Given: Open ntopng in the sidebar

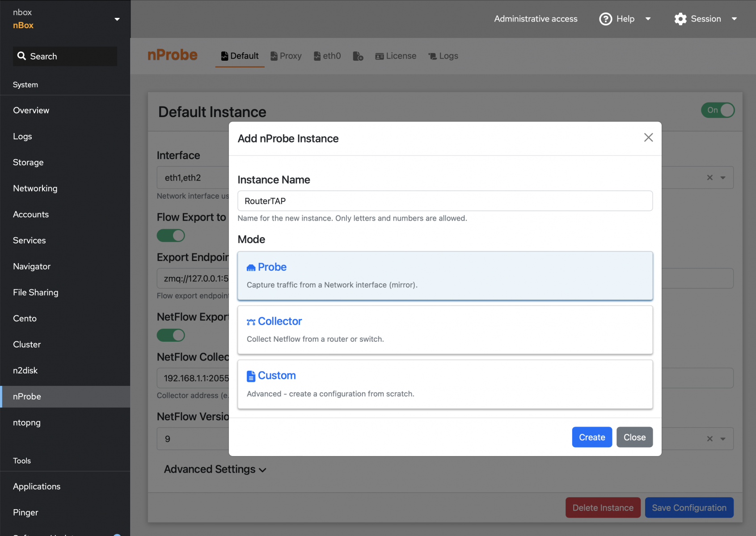Looking at the screenshot, I should coord(65,423).
